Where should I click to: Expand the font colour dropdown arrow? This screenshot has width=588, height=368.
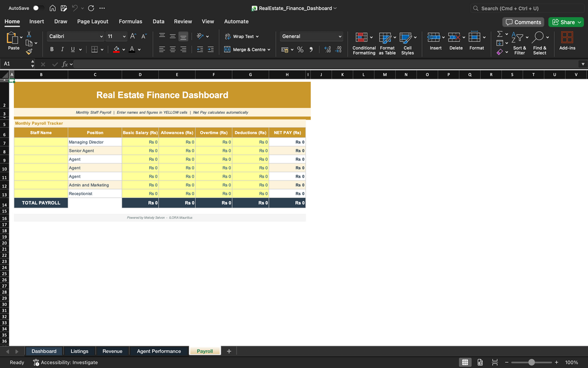[x=139, y=49]
